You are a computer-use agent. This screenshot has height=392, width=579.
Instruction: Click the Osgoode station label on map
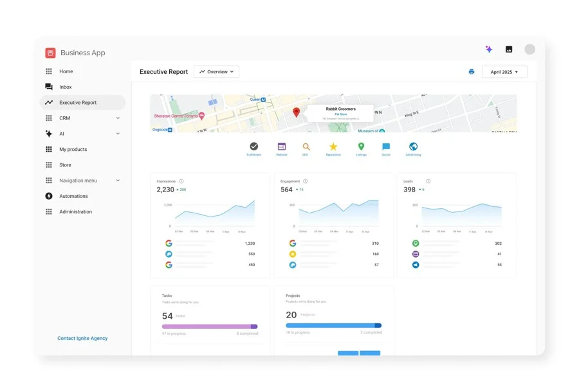[x=162, y=130]
